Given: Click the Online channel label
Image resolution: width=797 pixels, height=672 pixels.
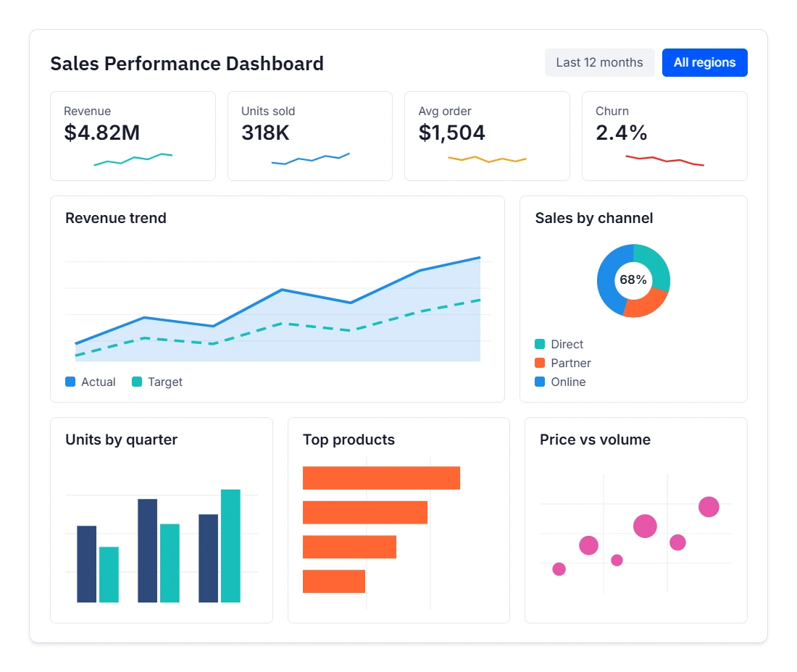Looking at the screenshot, I should point(568,382).
